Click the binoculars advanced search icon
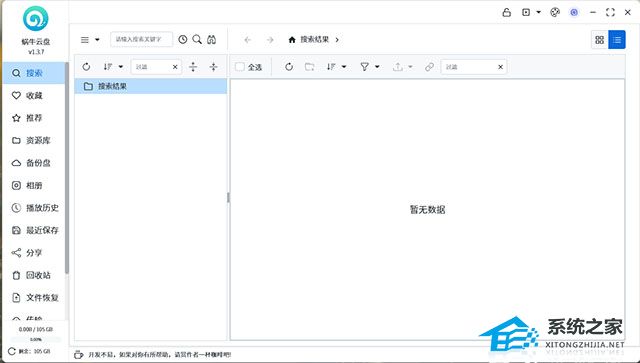Image resolution: width=640 pixels, height=363 pixels. tap(211, 40)
